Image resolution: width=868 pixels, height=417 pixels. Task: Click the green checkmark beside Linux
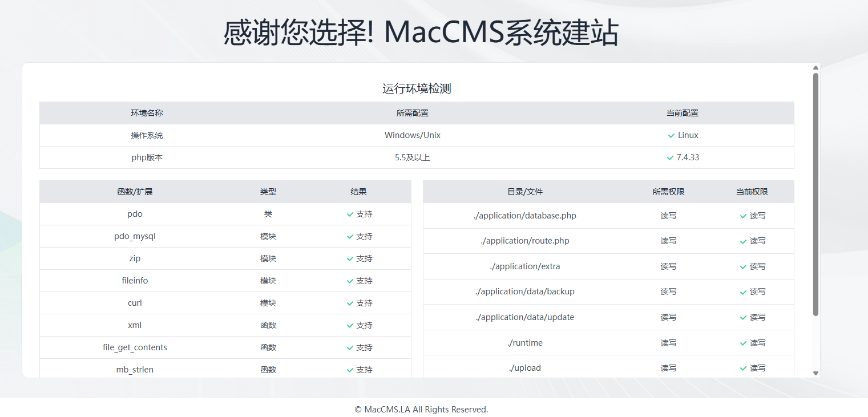tap(671, 136)
